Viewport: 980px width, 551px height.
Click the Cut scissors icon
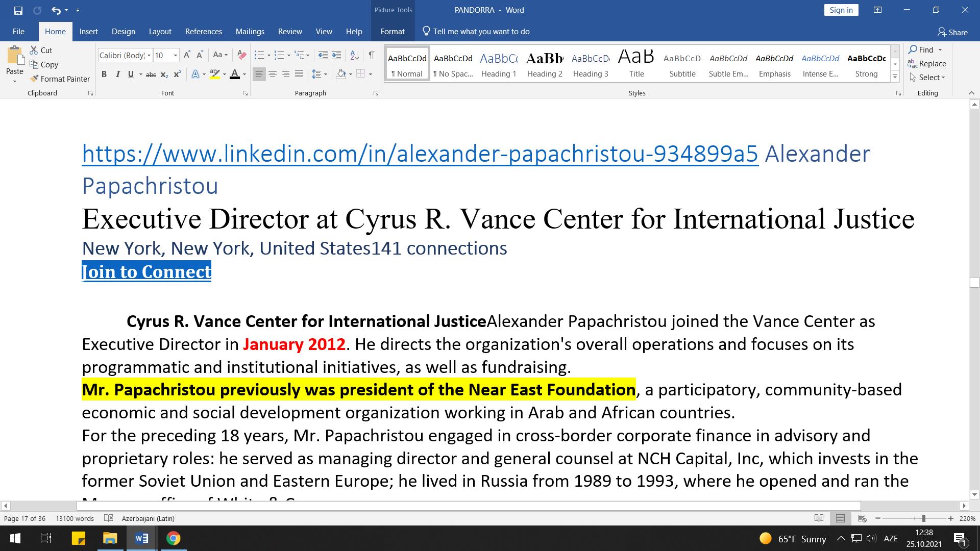click(34, 50)
